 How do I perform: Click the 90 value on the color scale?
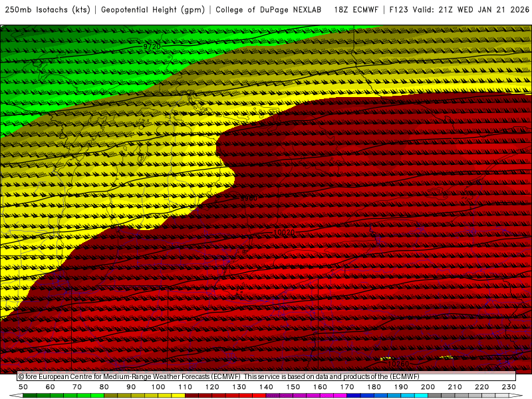click(x=131, y=387)
